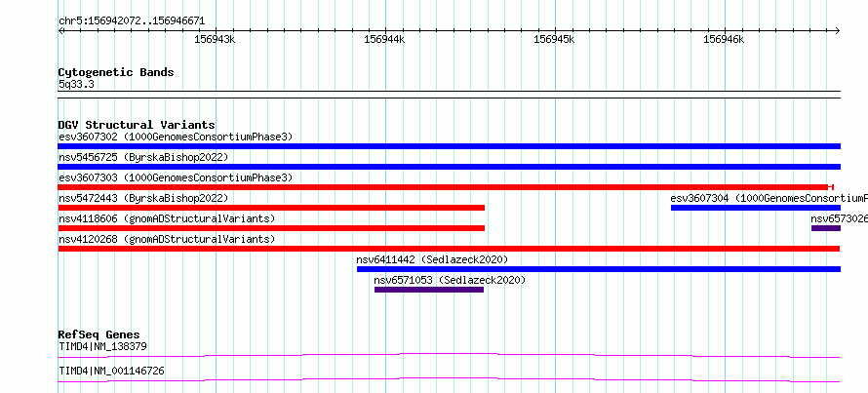Open the nsv5456725 (ByrskaBishop2022) label
868x393 pixels.
pyautogui.click(x=143, y=157)
